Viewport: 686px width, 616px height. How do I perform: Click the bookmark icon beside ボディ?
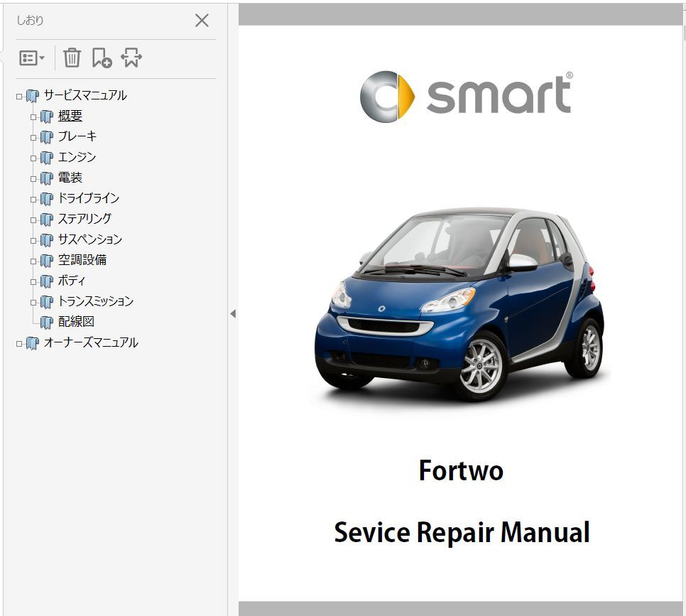coord(46,281)
